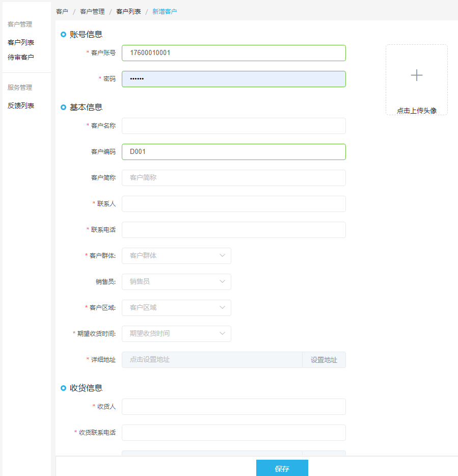Open 客户列表 in the sidebar
Screen dimensions: 458x476
21,42
